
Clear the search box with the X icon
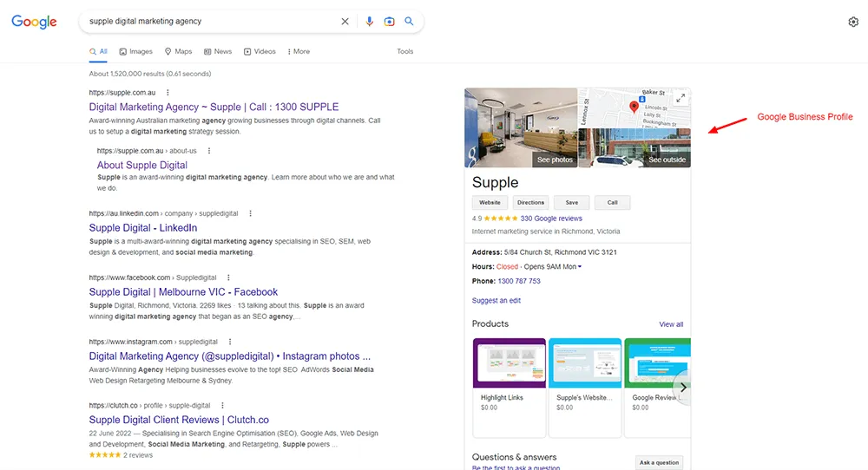tap(345, 22)
